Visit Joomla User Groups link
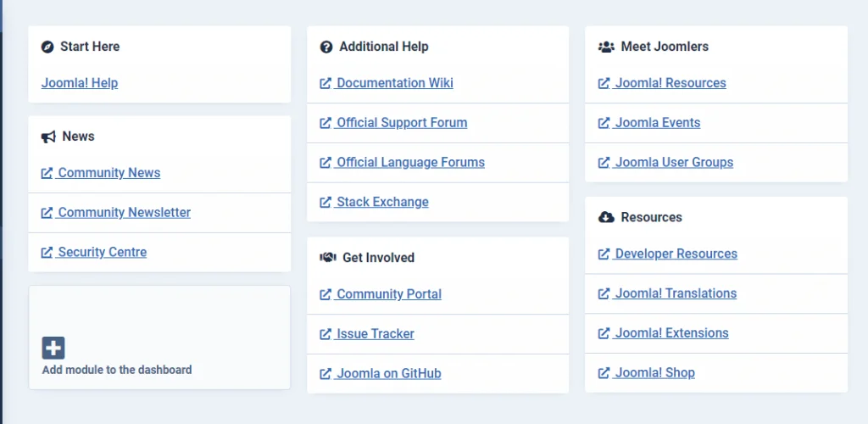Screen dimensions: 868x424 tap(666, 163)
